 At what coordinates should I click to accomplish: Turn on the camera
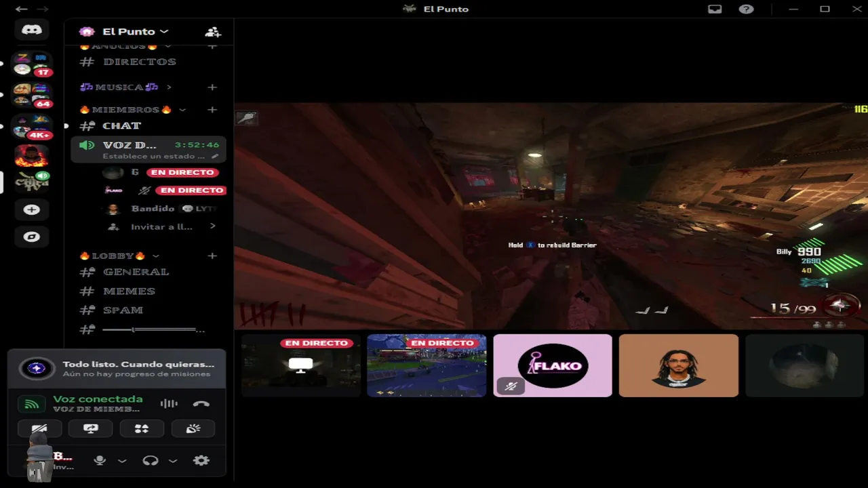(x=39, y=428)
